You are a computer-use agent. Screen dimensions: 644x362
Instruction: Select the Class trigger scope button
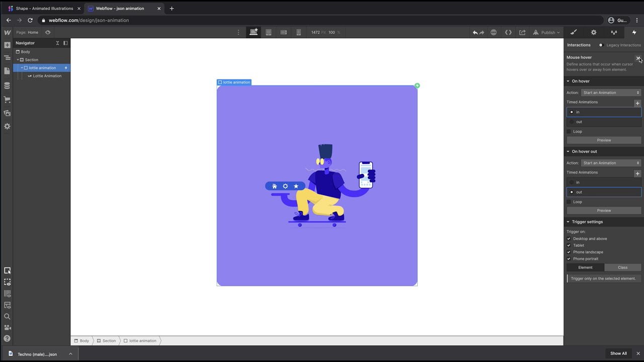pos(623,267)
